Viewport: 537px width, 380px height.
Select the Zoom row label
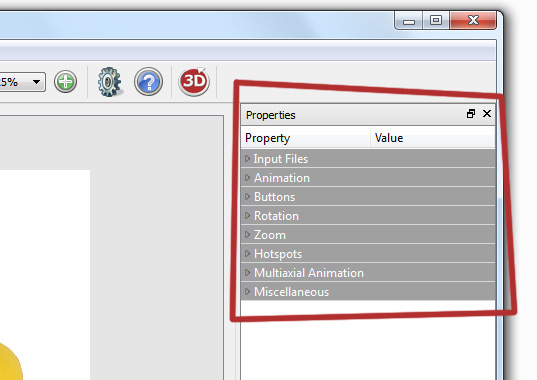[x=270, y=235]
